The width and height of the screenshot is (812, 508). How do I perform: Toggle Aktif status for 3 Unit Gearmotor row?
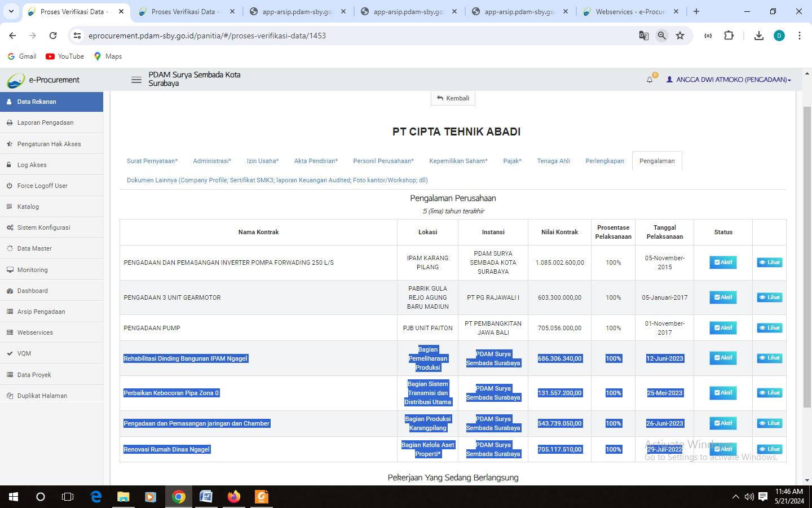pyautogui.click(x=723, y=297)
